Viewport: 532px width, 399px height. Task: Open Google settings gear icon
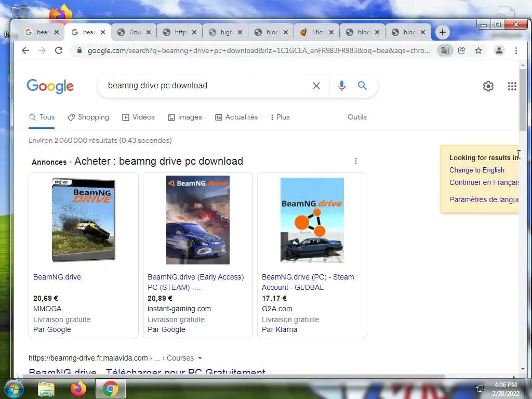pos(488,86)
